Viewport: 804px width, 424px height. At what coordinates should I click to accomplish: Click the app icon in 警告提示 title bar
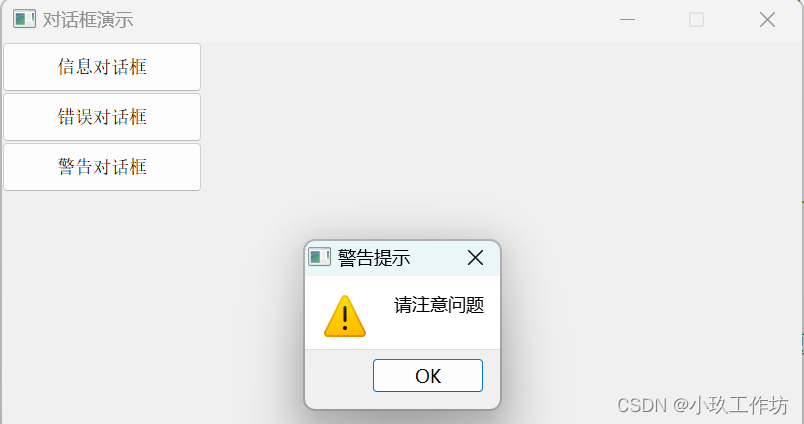[x=319, y=257]
